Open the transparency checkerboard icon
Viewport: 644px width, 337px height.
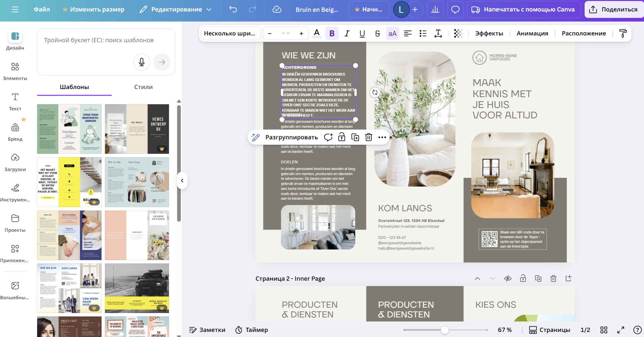coord(458,33)
